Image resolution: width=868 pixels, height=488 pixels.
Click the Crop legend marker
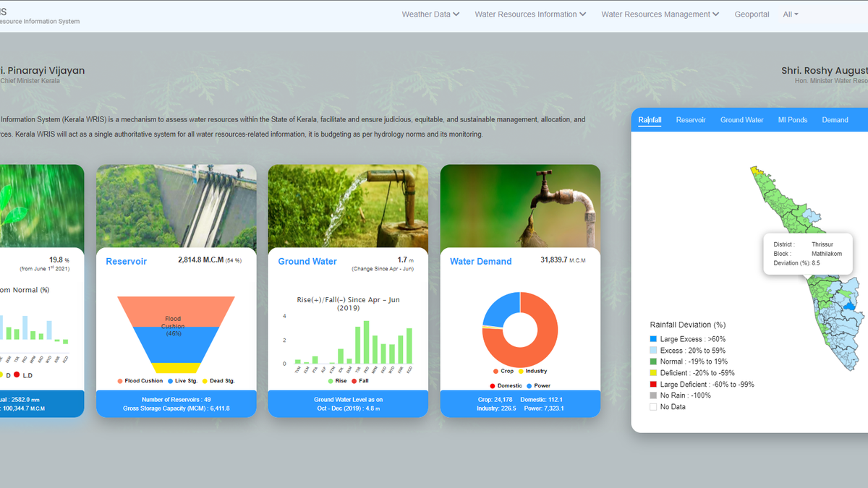pos(494,371)
